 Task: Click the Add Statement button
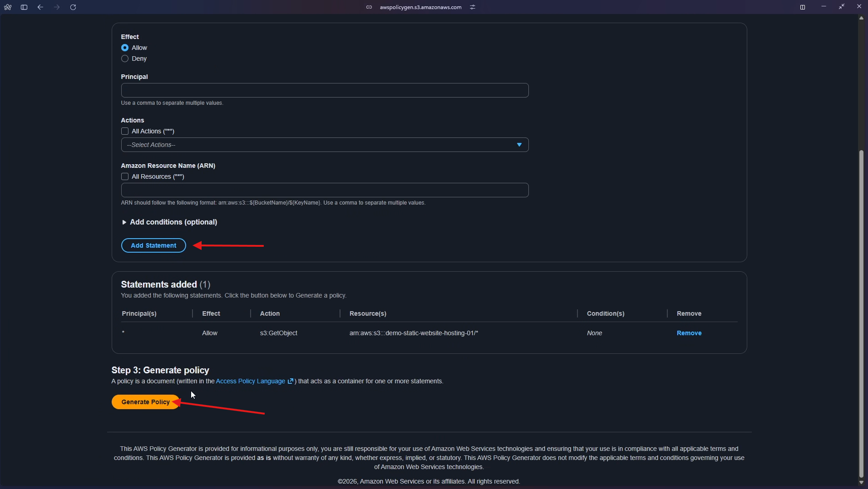click(x=153, y=245)
